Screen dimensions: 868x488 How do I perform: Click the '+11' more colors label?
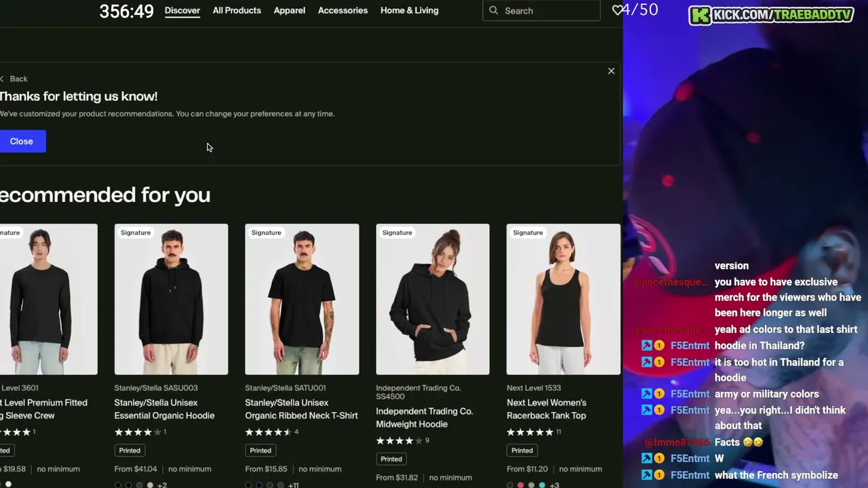(293, 485)
